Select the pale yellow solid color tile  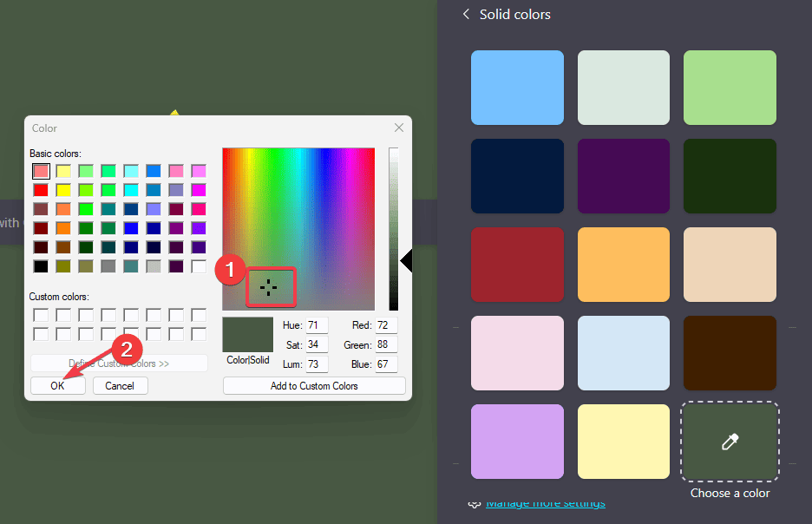click(624, 442)
